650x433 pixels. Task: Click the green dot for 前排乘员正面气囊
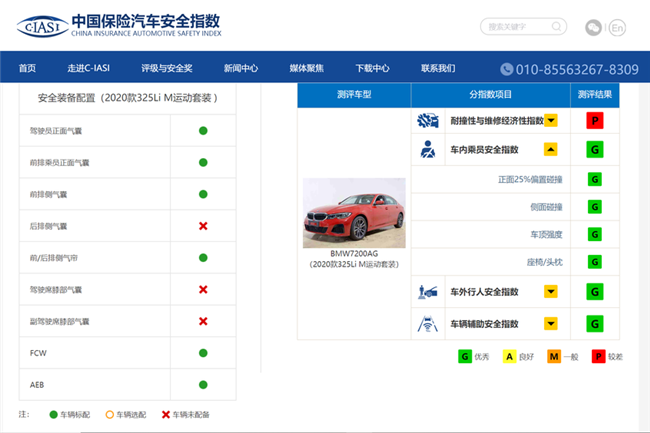(x=203, y=162)
